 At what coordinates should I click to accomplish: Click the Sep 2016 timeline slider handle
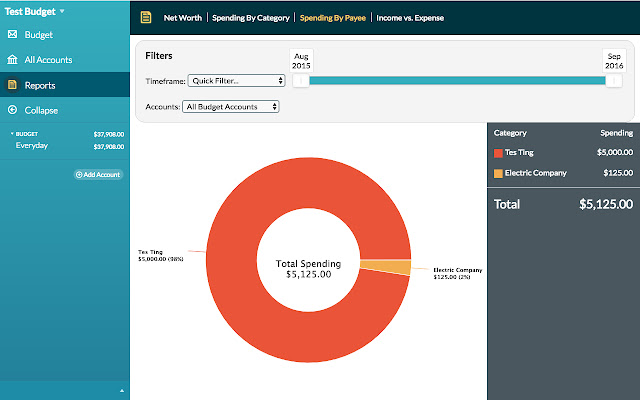pyautogui.click(x=614, y=81)
